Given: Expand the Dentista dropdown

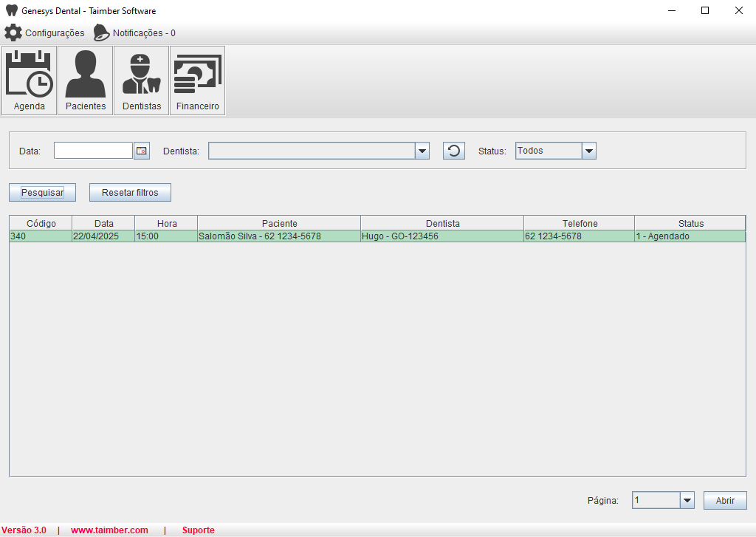Looking at the screenshot, I should (x=422, y=151).
